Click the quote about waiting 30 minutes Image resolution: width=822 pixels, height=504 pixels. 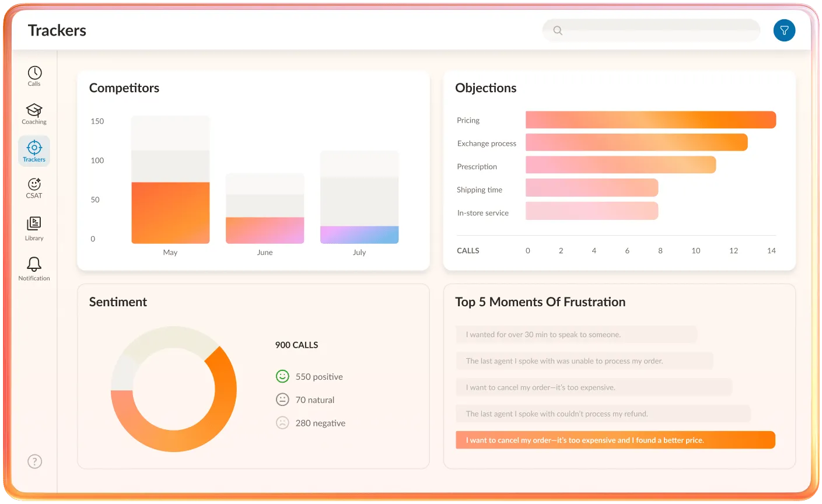pos(576,334)
